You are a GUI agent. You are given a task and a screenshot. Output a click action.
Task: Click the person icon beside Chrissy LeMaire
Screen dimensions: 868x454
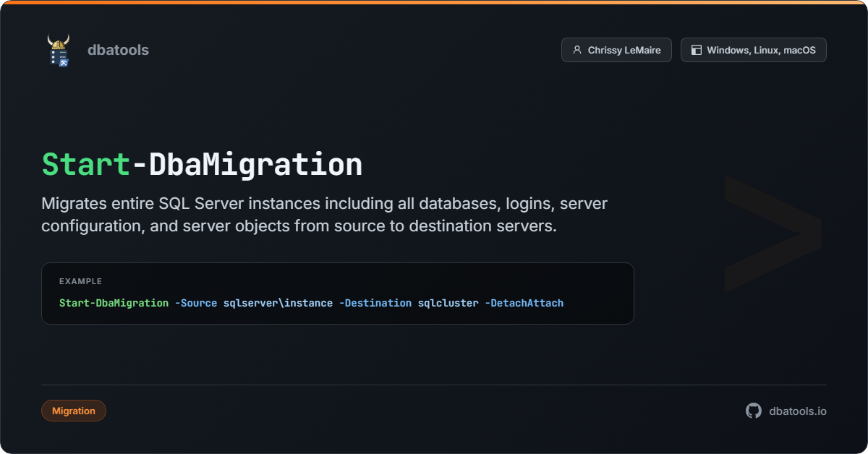577,50
